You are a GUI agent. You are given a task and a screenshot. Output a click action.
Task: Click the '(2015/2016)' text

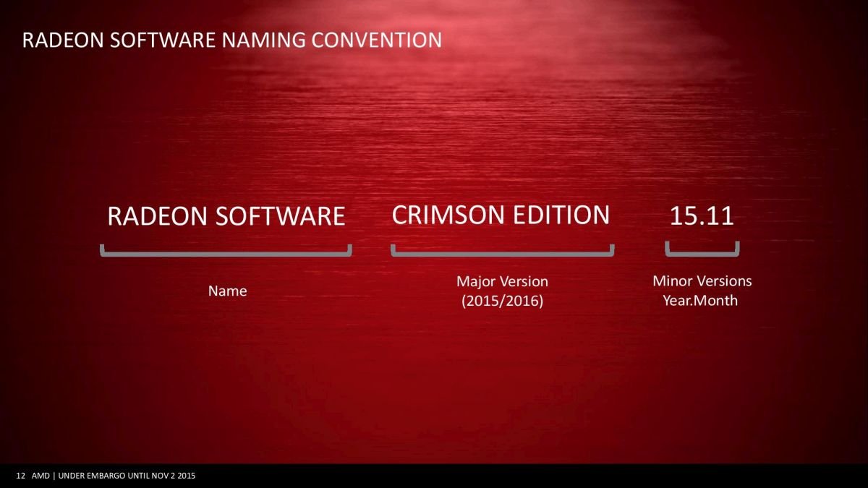pos(502,301)
